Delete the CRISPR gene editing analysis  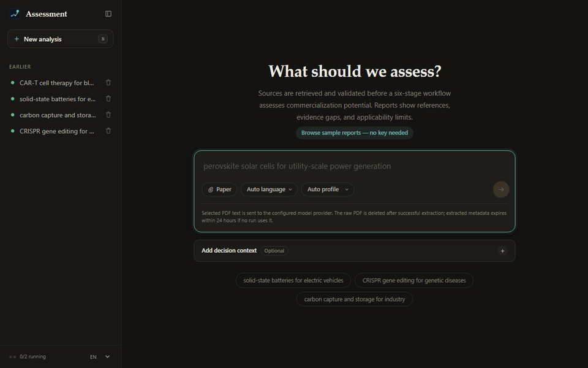pos(108,131)
